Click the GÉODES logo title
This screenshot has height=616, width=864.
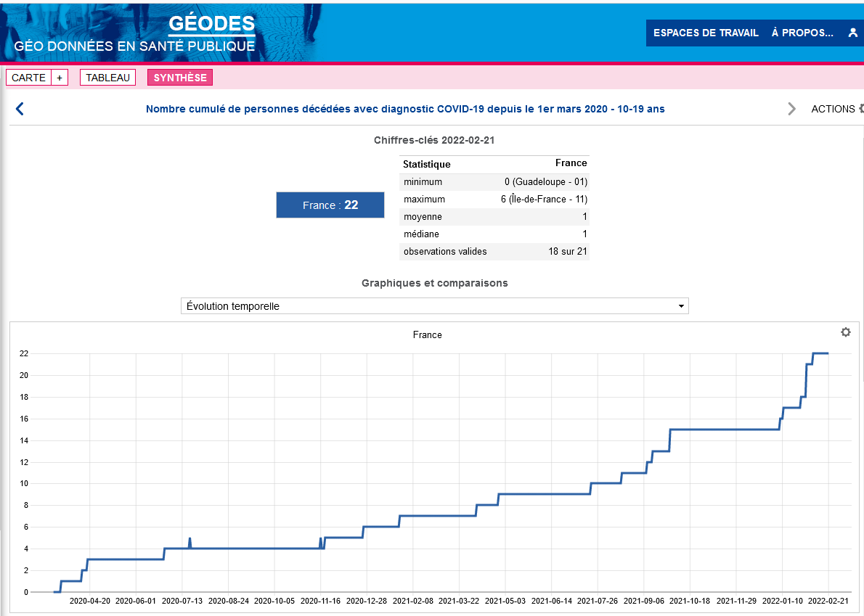point(211,23)
